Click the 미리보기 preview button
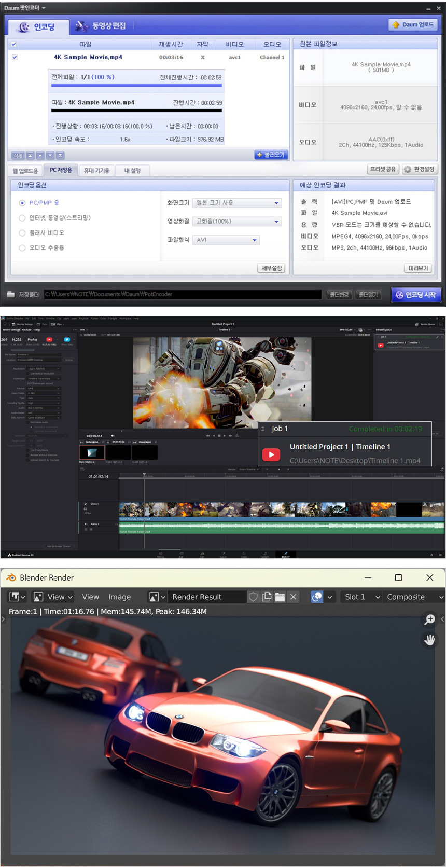 click(x=418, y=268)
